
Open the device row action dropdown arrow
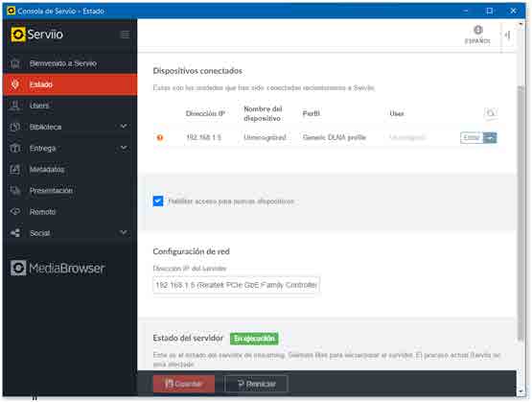pos(490,137)
